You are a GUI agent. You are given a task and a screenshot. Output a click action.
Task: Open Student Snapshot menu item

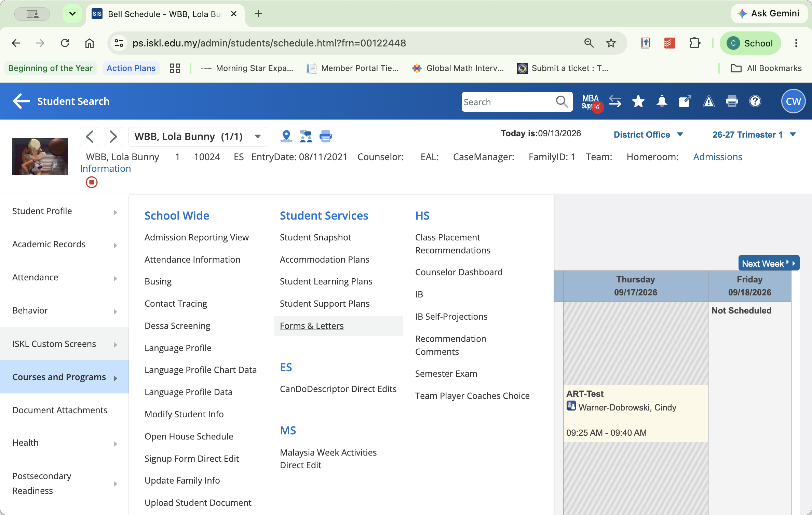click(x=315, y=237)
